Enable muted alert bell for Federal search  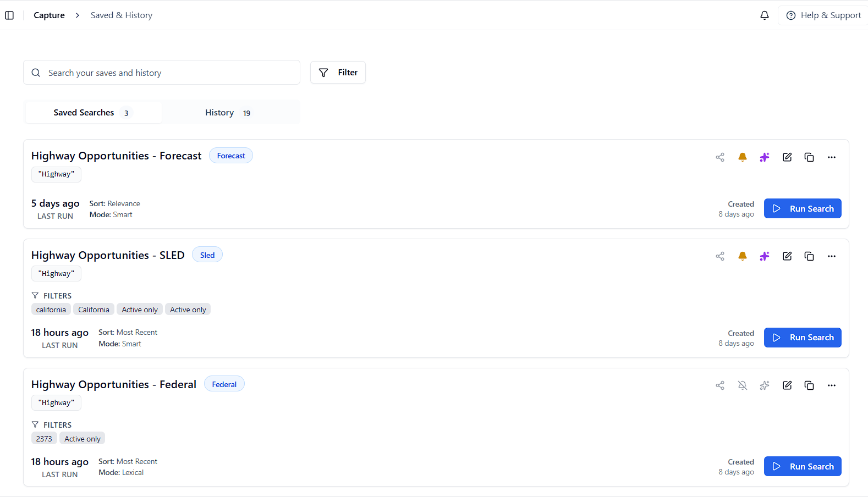(x=743, y=385)
